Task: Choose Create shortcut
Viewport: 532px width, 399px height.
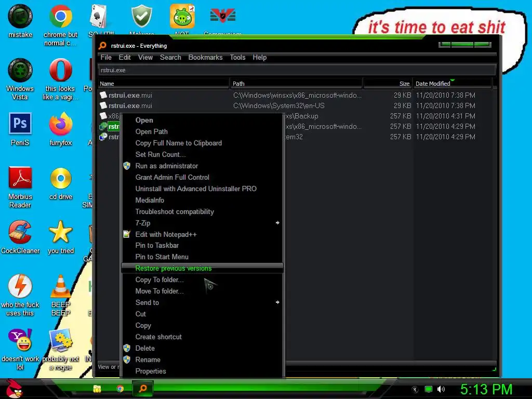Action: pos(202,337)
